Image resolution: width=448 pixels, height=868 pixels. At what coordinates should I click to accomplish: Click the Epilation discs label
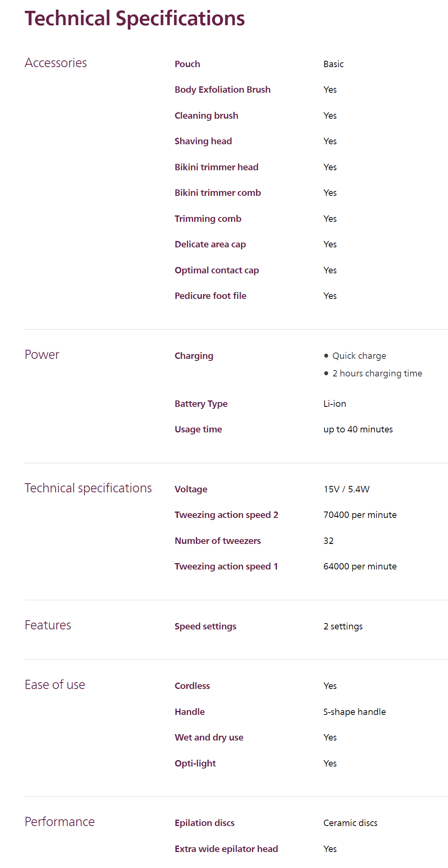tap(204, 823)
